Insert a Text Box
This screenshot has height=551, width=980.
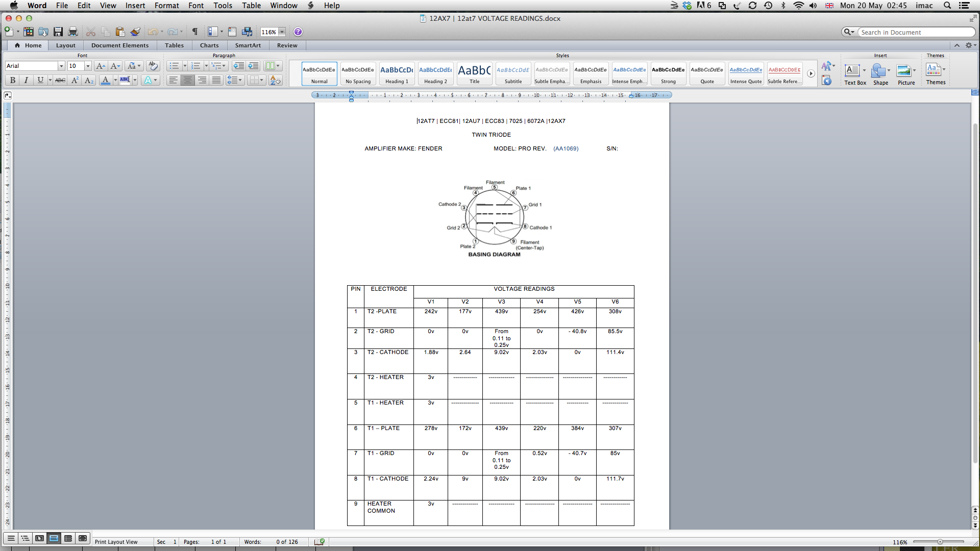click(855, 74)
